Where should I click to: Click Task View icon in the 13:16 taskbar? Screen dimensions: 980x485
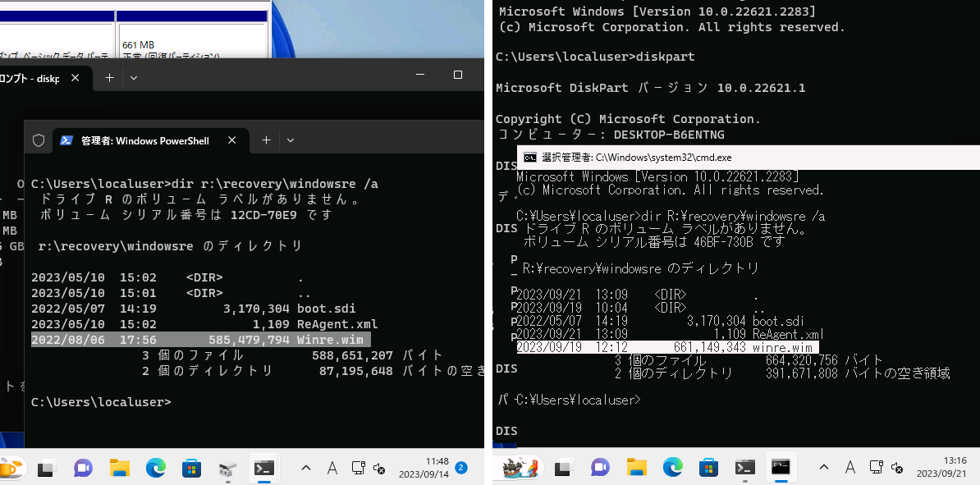(563, 468)
